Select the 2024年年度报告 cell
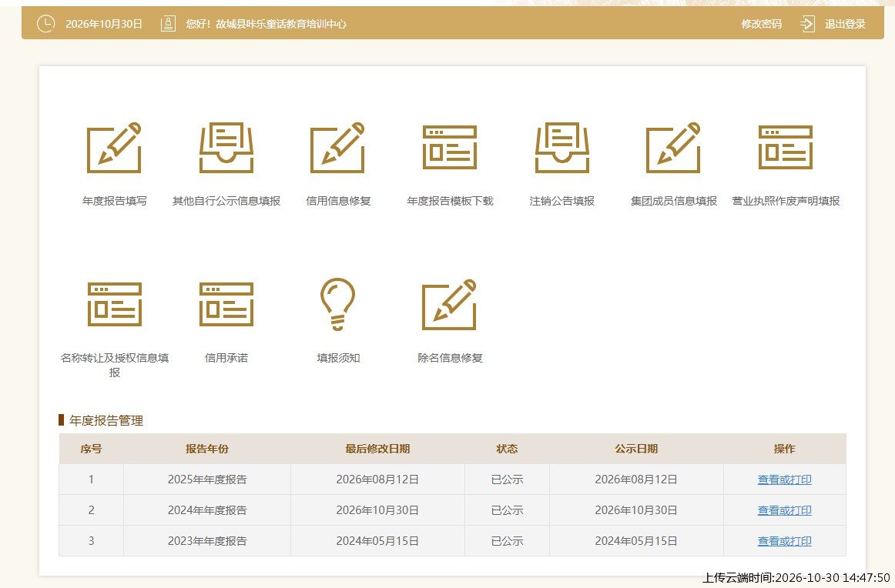 click(x=206, y=510)
